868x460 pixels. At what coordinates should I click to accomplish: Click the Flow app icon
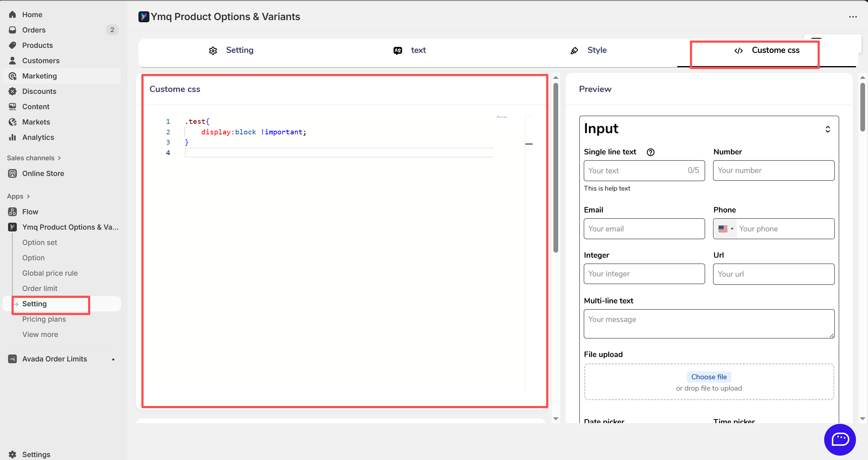click(x=12, y=212)
